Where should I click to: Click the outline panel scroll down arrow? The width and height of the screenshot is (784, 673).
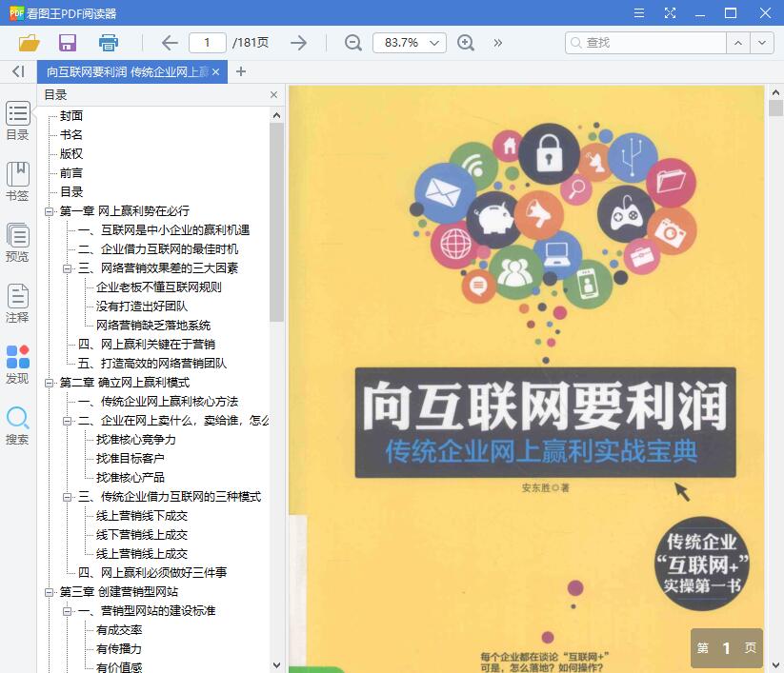(x=276, y=665)
